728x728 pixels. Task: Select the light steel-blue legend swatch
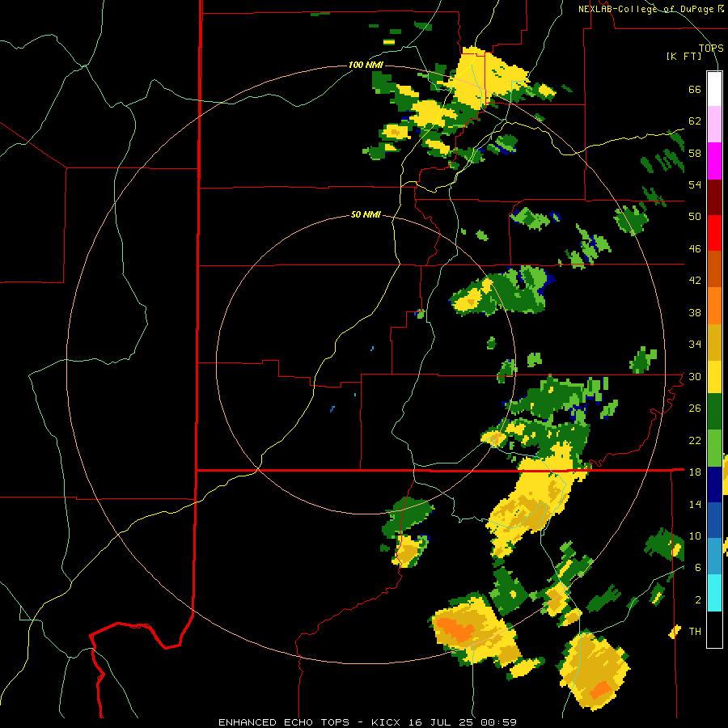click(x=714, y=556)
